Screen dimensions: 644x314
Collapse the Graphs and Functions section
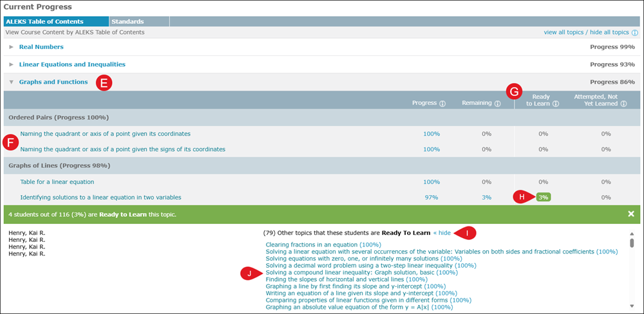click(11, 82)
